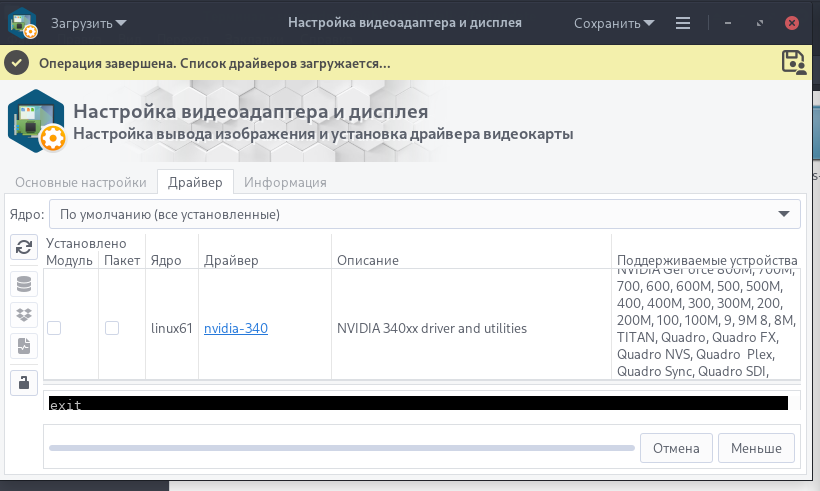Switch to the Информация tab

point(285,182)
